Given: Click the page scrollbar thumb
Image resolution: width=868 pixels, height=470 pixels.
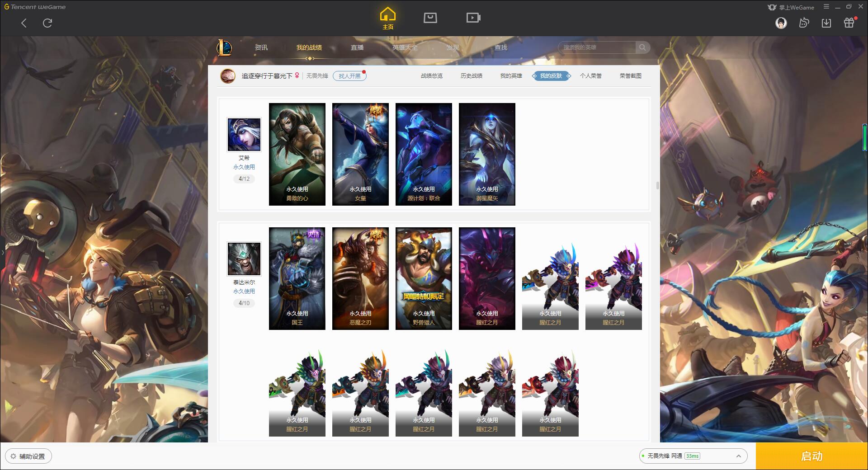Looking at the screenshot, I should pos(657,186).
